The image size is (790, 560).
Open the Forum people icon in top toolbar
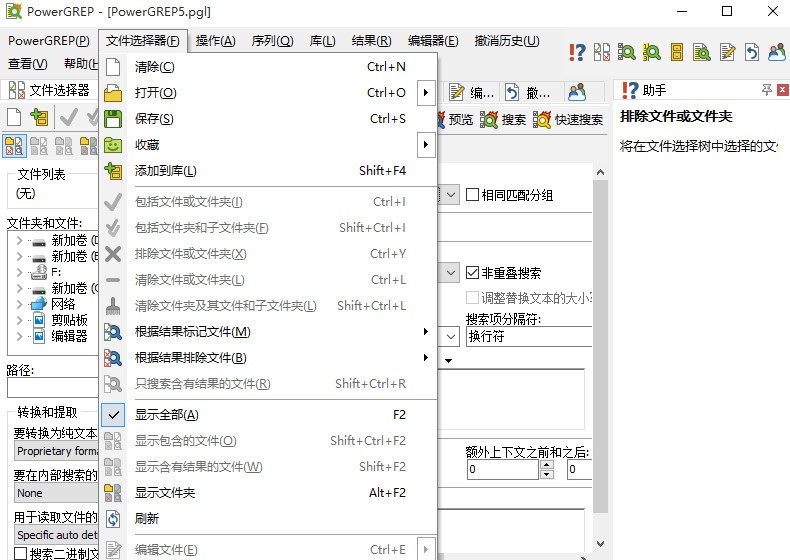tap(777, 52)
